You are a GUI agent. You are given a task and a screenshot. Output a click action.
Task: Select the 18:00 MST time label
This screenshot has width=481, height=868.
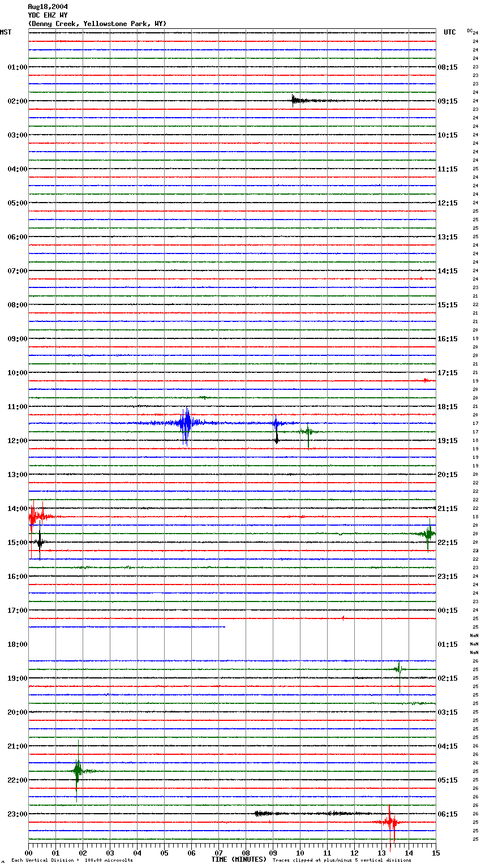(18, 644)
